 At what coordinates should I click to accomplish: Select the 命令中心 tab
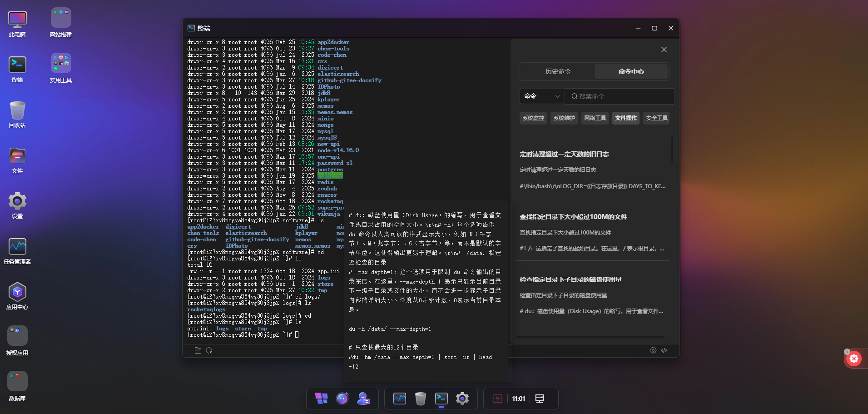point(631,71)
